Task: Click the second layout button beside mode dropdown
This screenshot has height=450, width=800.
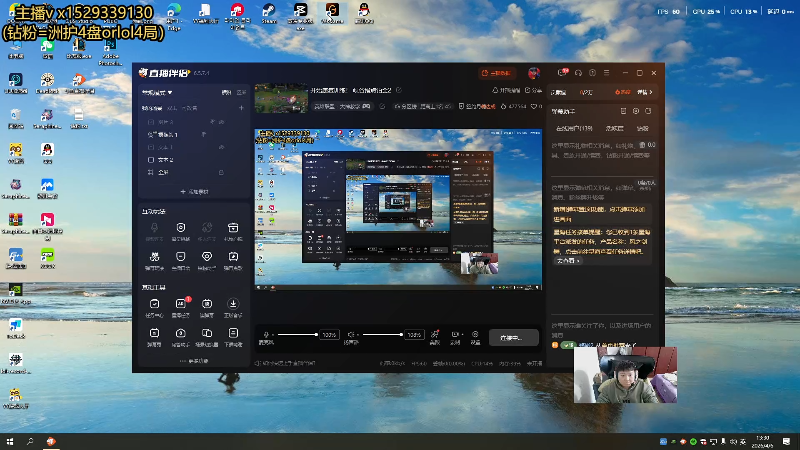Action: click(241, 92)
